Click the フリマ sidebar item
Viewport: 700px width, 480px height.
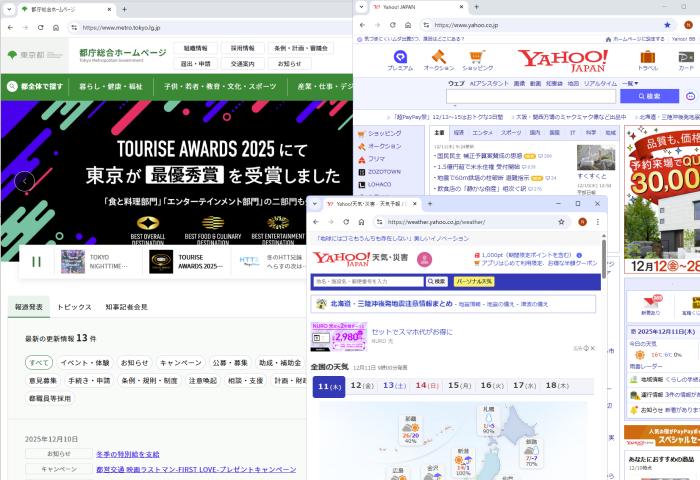(376, 159)
